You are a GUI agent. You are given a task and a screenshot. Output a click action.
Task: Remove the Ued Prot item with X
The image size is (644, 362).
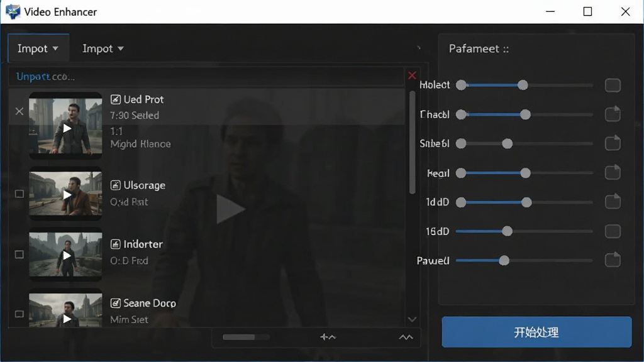pos(19,111)
